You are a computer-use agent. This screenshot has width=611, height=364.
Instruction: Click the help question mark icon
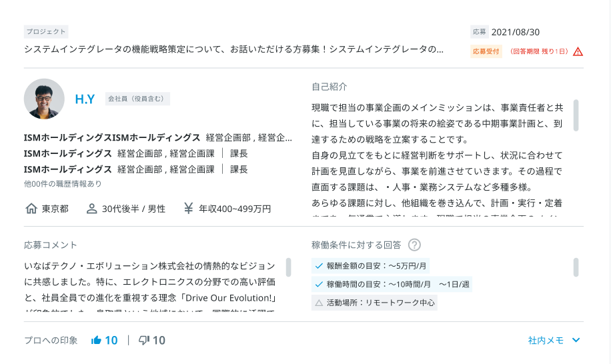click(x=415, y=245)
